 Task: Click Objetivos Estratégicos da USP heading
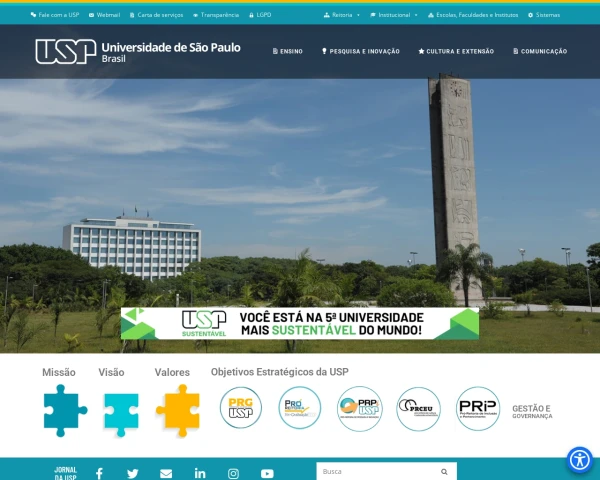coord(280,372)
